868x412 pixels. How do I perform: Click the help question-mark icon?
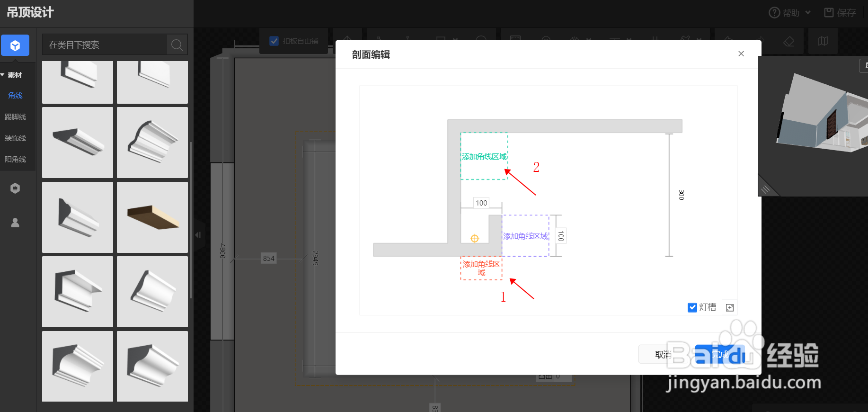pos(774,13)
